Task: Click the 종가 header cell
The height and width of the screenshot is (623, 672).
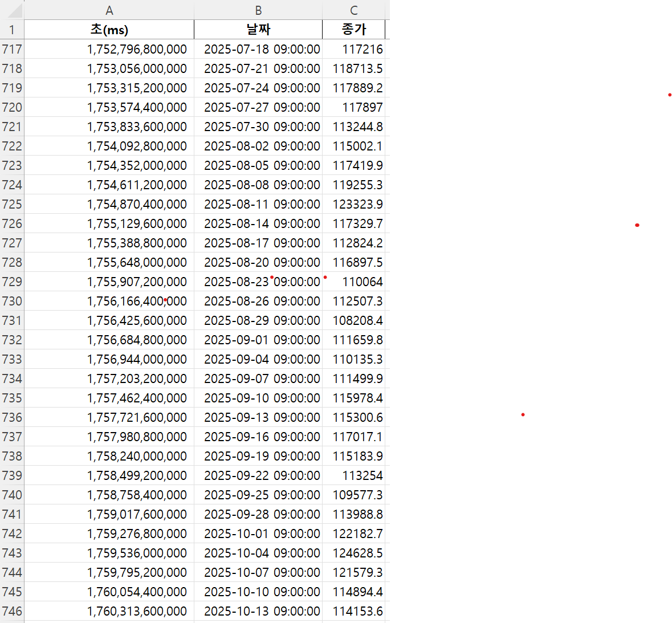Action: pyautogui.click(x=354, y=30)
